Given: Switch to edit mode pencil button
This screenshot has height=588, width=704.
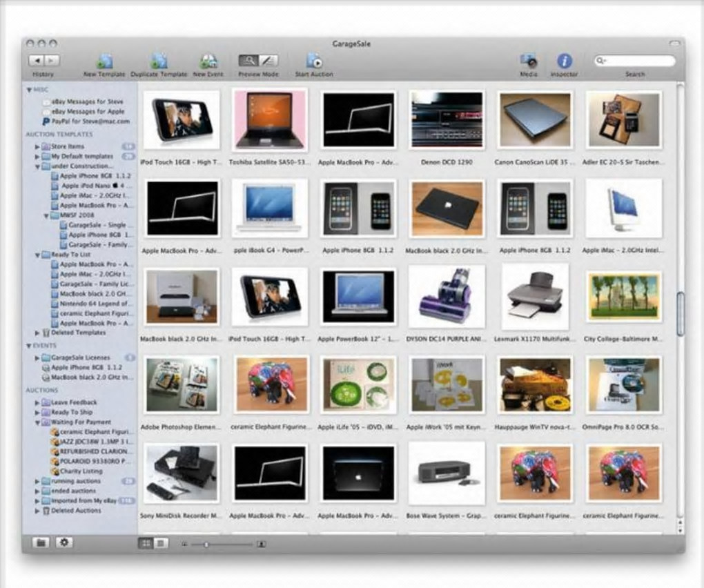Looking at the screenshot, I should tap(268, 61).
